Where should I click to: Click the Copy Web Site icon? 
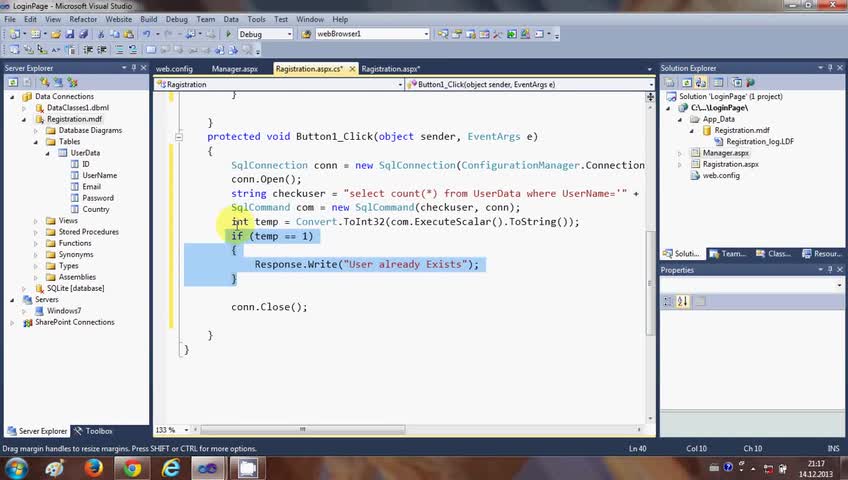click(736, 82)
